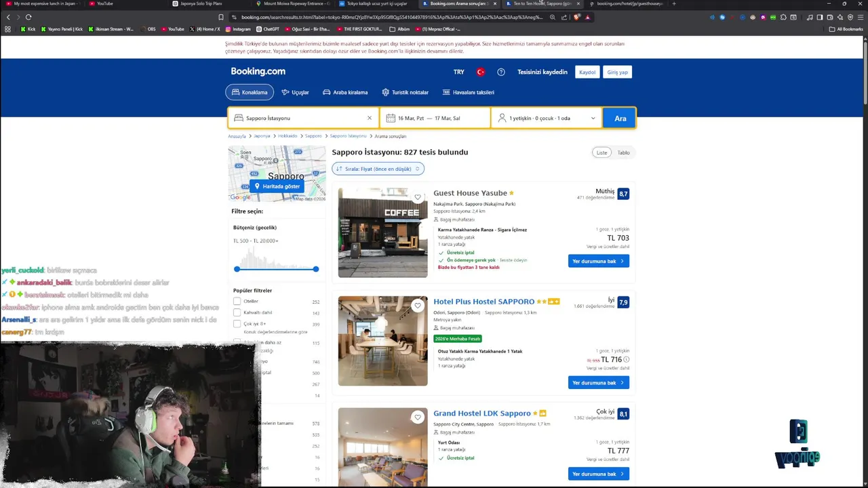Switch results view to Tablo
This screenshot has width=868, height=488.
click(x=623, y=152)
